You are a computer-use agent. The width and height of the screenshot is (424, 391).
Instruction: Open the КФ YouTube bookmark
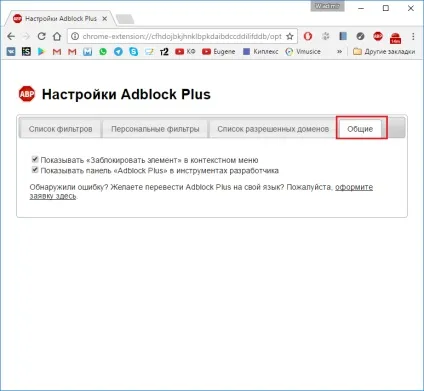(x=185, y=52)
